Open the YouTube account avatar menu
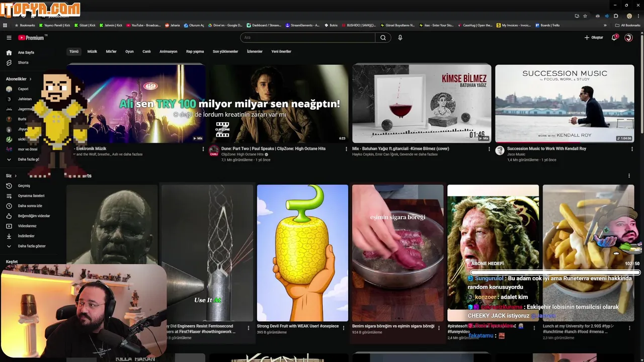644x362 pixels. click(x=628, y=38)
